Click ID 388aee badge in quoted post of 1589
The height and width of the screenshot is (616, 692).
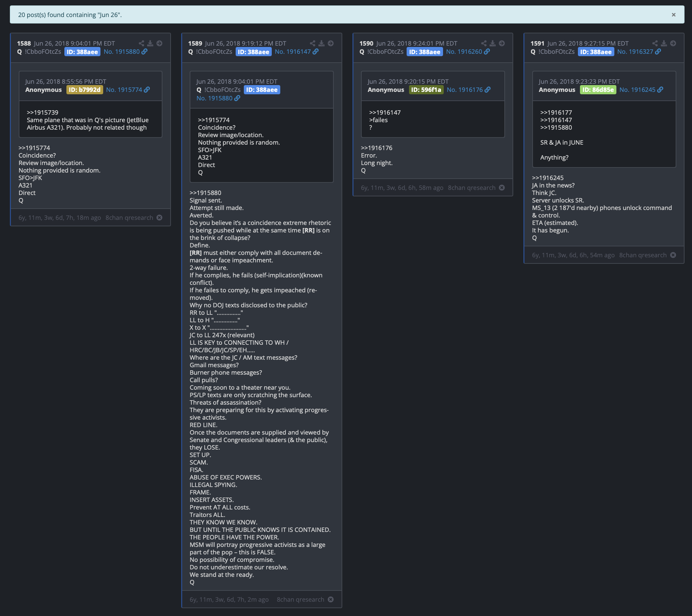coord(262,90)
